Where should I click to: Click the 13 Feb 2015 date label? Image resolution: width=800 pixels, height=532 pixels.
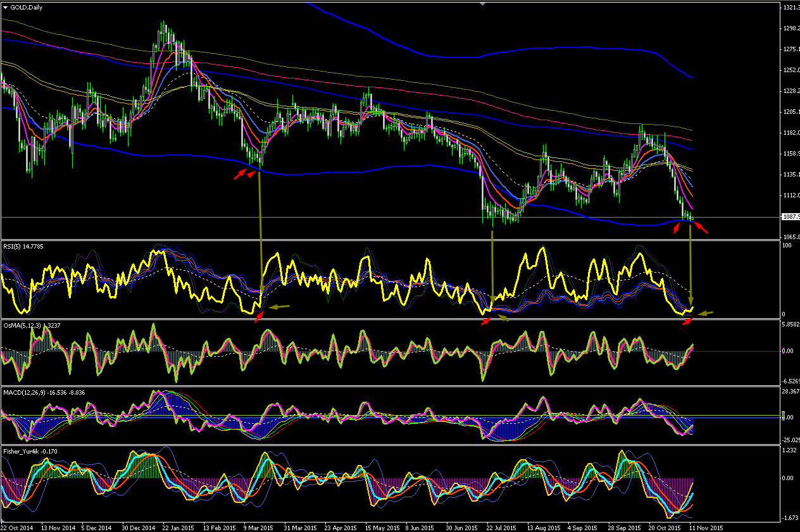(219, 527)
